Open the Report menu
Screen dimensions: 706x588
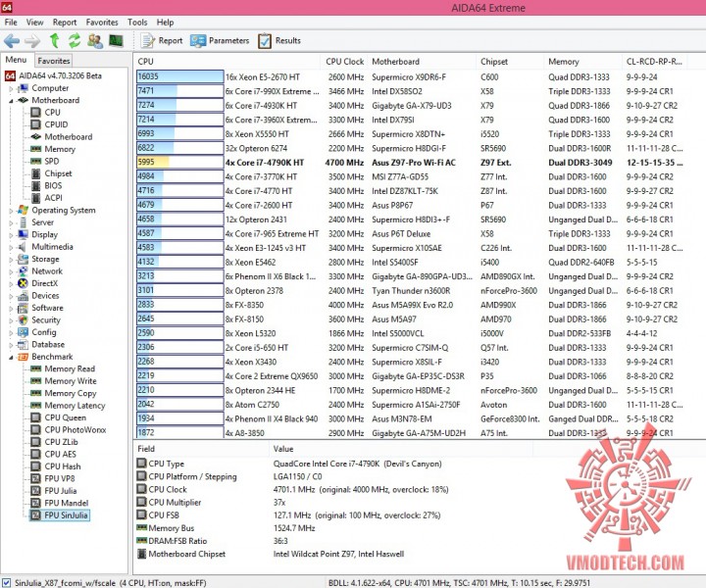point(65,22)
